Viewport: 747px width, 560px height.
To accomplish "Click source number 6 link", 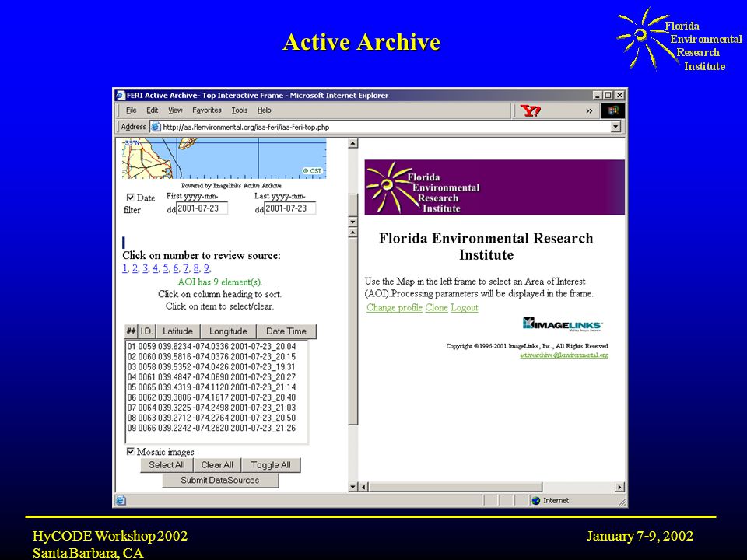I will (176, 268).
